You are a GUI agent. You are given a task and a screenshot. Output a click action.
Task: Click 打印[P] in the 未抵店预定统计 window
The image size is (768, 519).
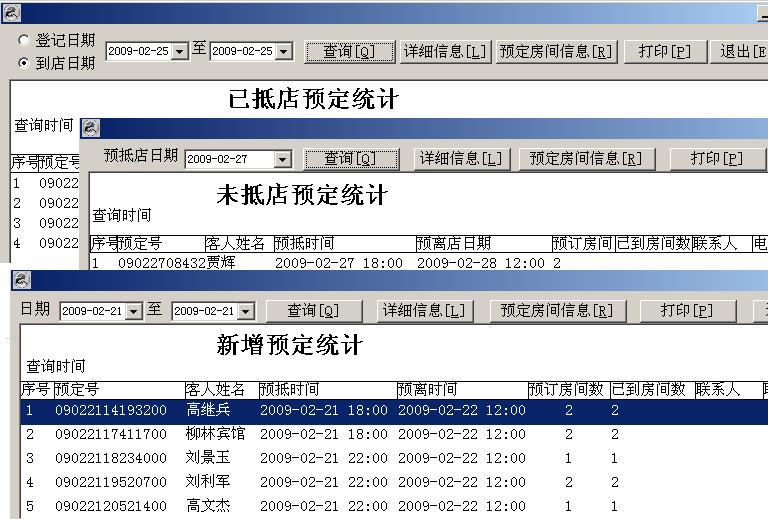point(717,159)
